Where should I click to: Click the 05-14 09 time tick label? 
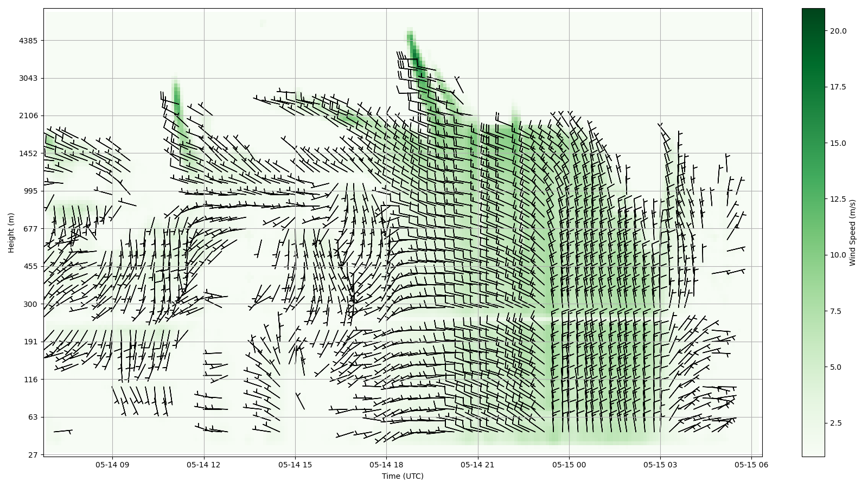tap(112, 465)
